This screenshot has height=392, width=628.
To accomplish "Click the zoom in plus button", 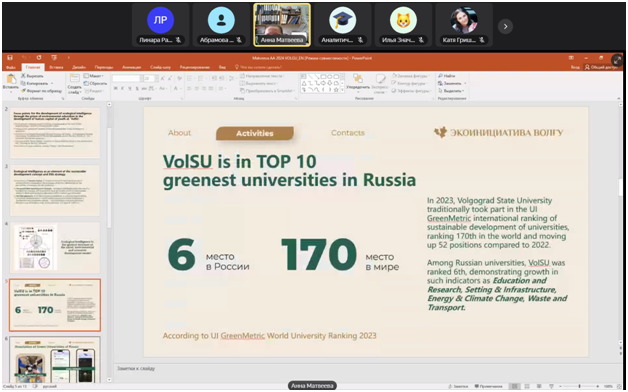I will (x=597, y=386).
